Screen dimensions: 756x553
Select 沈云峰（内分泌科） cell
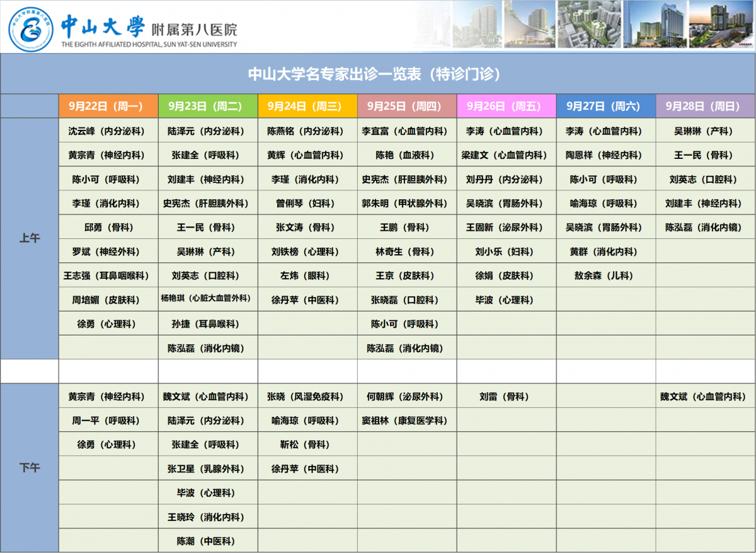[x=108, y=131]
